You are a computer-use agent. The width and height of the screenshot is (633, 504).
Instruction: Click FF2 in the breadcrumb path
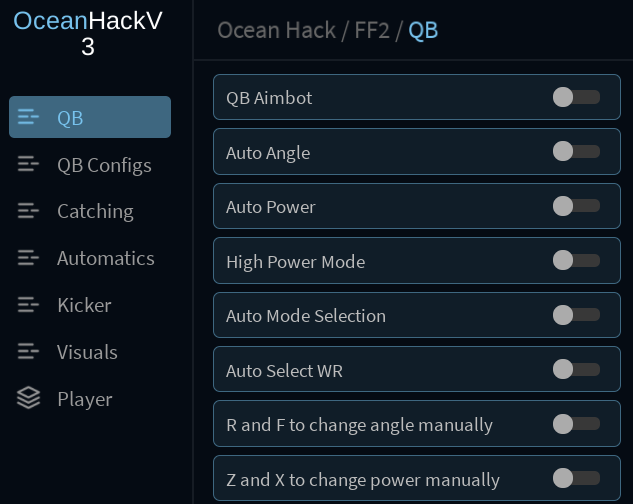coord(372,30)
